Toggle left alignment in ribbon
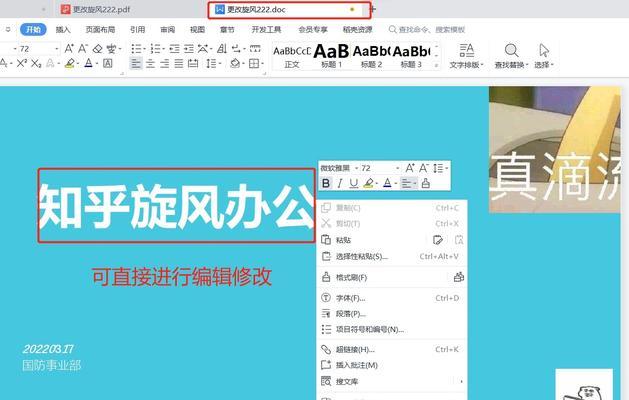Image resolution: width=629 pixels, height=400 pixels. (x=136, y=63)
